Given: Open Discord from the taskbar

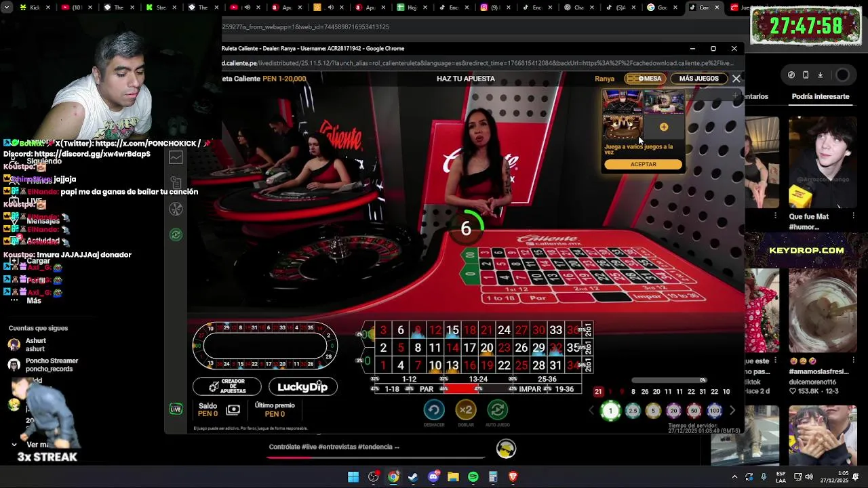Looking at the screenshot, I should pyautogui.click(x=433, y=477).
